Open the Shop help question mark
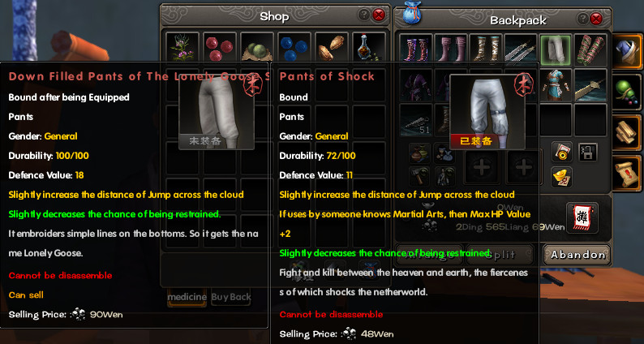 [x=364, y=15]
